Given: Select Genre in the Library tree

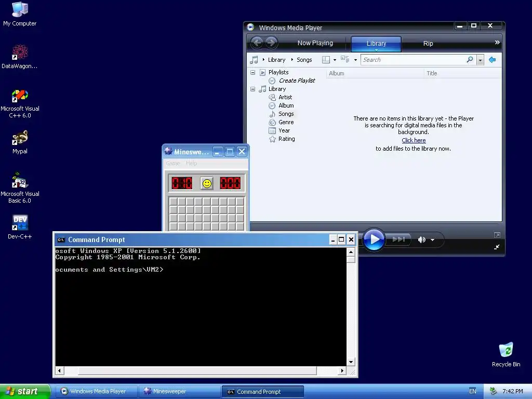Looking at the screenshot, I should 286,122.
